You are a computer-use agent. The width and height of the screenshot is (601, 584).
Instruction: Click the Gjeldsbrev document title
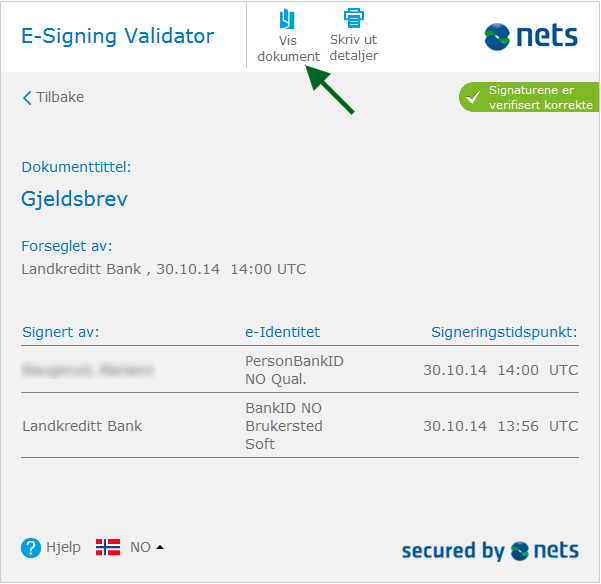pyautogui.click(x=74, y=199)
